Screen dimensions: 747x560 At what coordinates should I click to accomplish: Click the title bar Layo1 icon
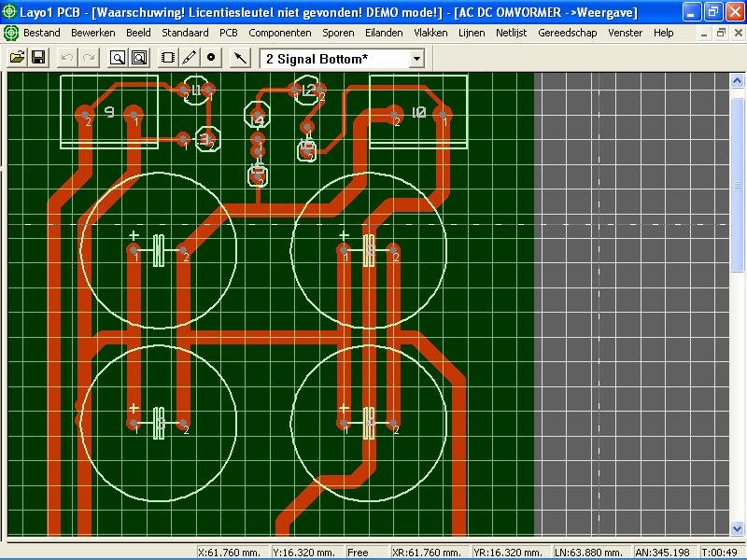pyautogui.click(x=9, y=11)
